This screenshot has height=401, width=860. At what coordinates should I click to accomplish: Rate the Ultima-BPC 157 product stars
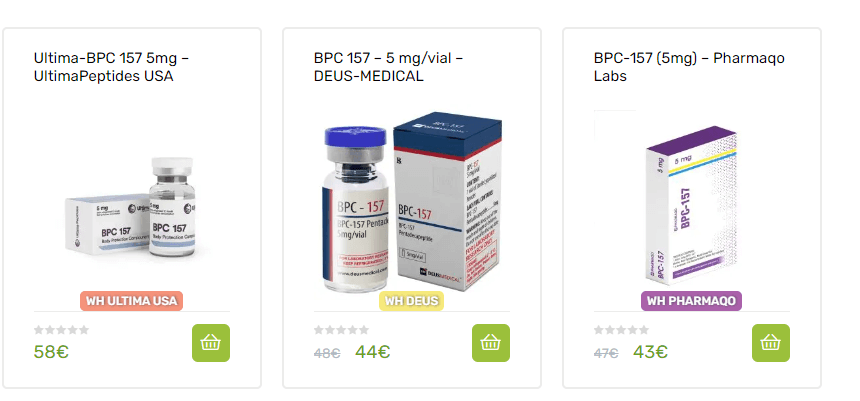[x=62, y=329]
